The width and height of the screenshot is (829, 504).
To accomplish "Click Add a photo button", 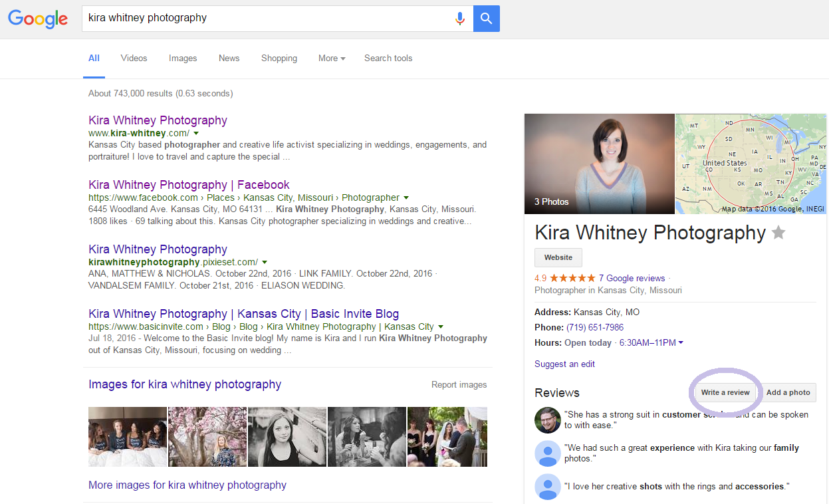I will pyautogui.click(x=788, y=392).
